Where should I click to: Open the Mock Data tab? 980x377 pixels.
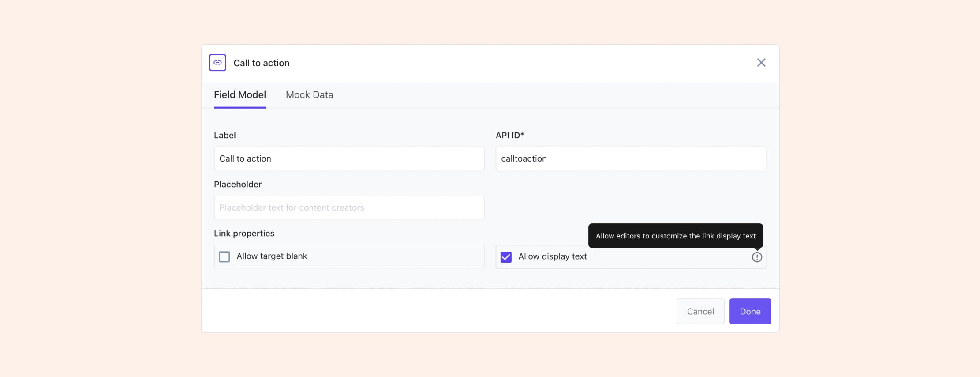point(310,95)
